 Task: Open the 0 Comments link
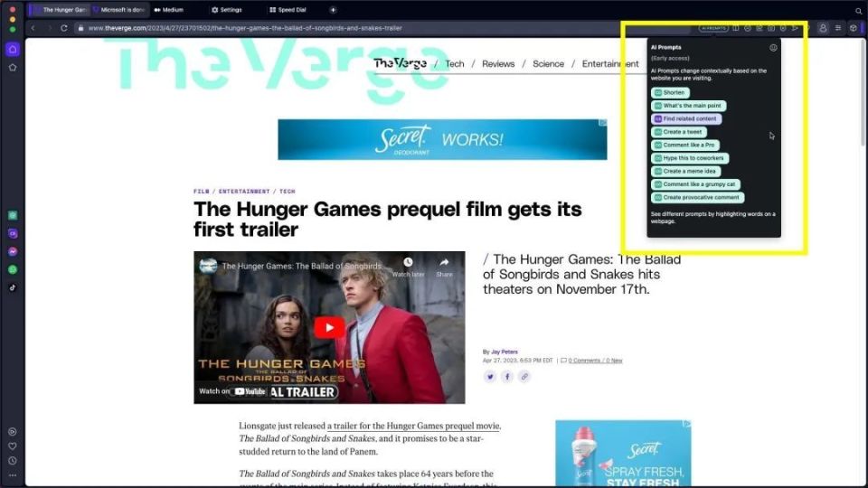tap(595, 361)
